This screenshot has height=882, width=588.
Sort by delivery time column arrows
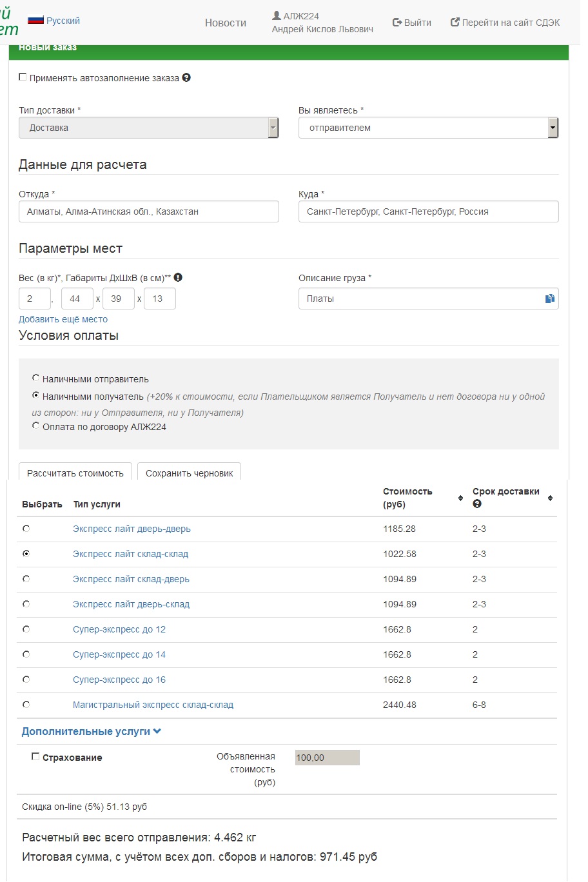point(550,498)
